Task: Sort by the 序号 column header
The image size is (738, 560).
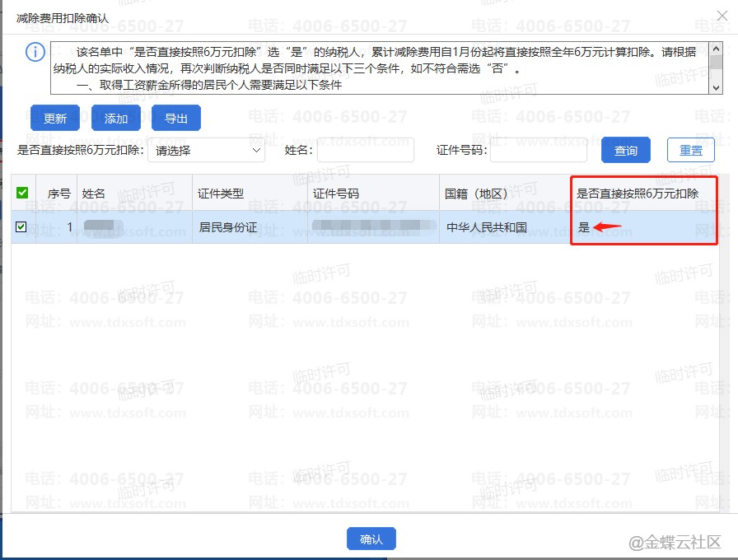Action: pyautogui.click(x=58, y=194)
